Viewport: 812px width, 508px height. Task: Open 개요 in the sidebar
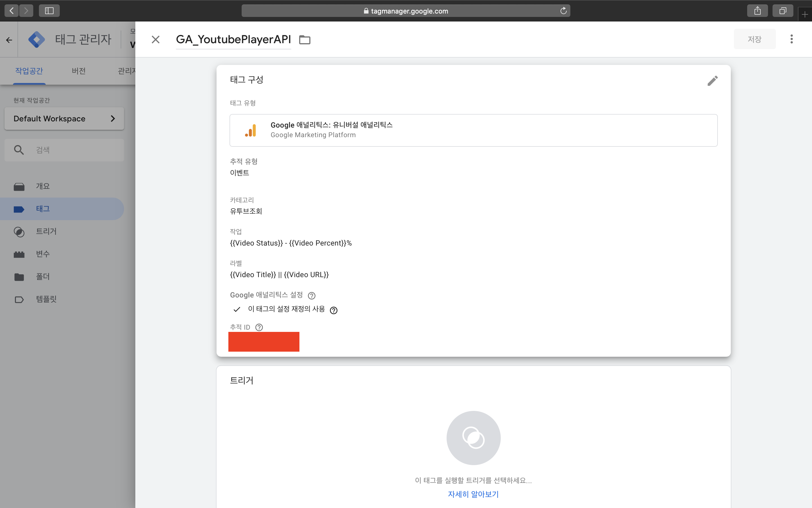click(62, 186)
